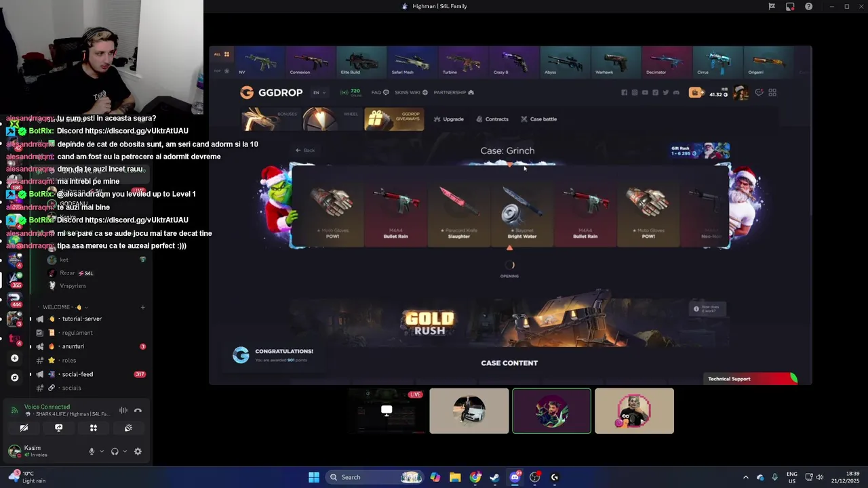Open the GGDROP user avatar
868x488 pixels.
pyautogui.click(x=741, y=92)
